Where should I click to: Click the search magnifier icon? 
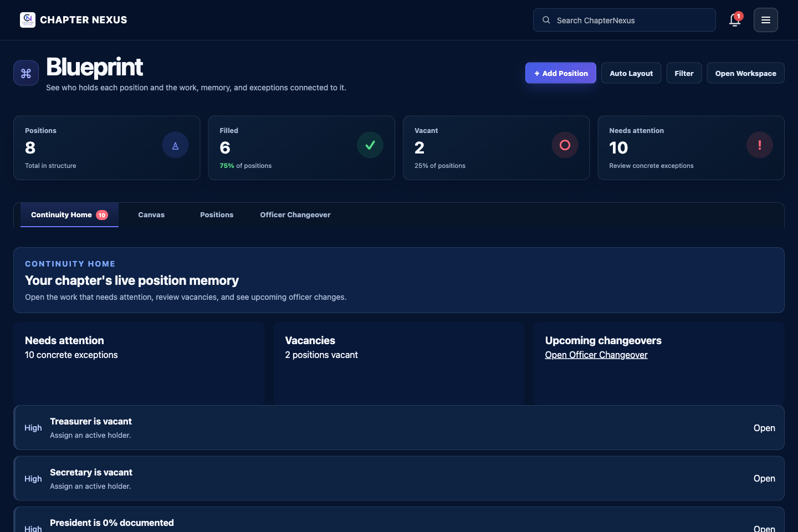coord(546,20)
